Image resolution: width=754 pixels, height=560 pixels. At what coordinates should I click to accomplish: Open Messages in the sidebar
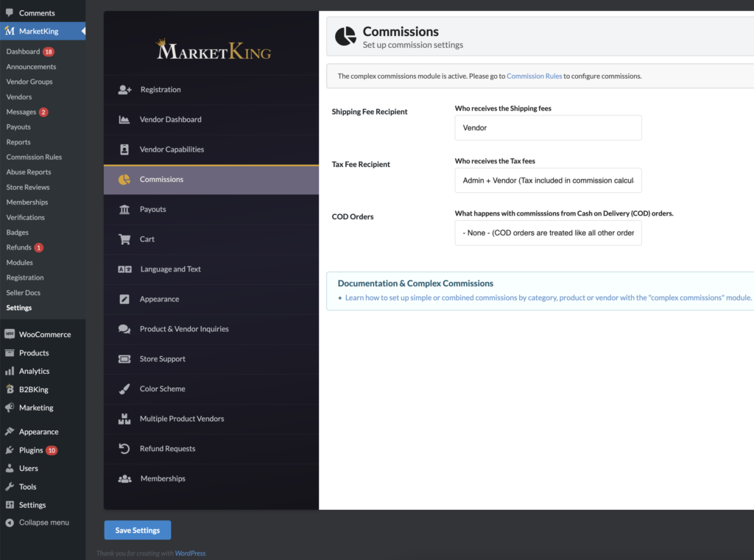click(x=21, y=112)
